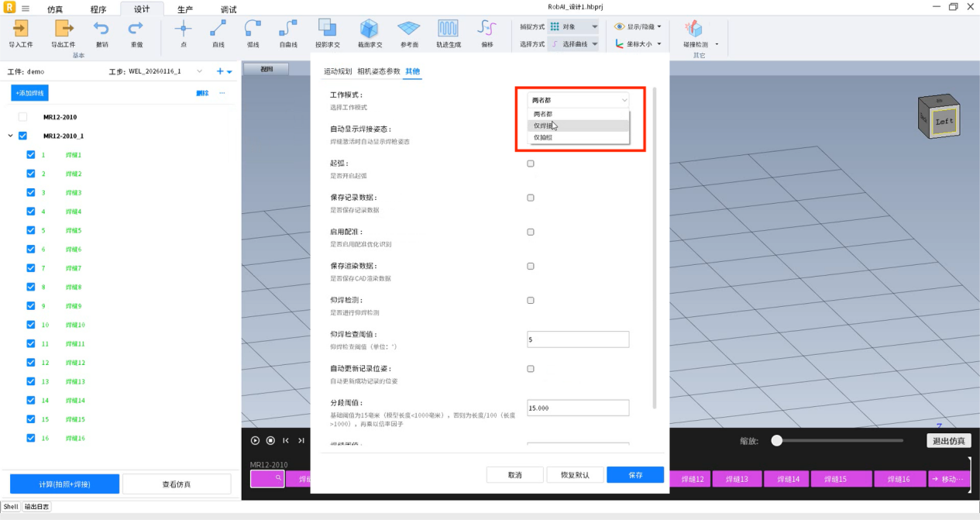Image resolution: width=980 pixels, height=520 pixels.
Task: Choose 仅拍照 from the work mode dropdown
Action: (542, 137)
